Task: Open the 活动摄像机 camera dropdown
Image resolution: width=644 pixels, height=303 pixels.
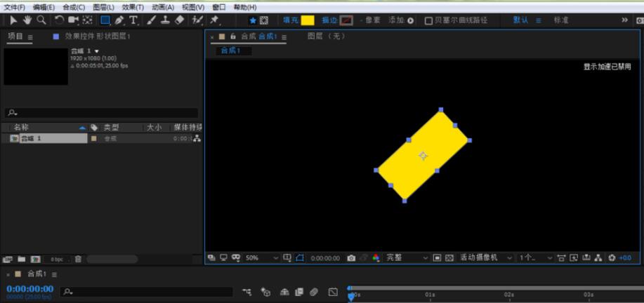Action: [x=485, y=258]
